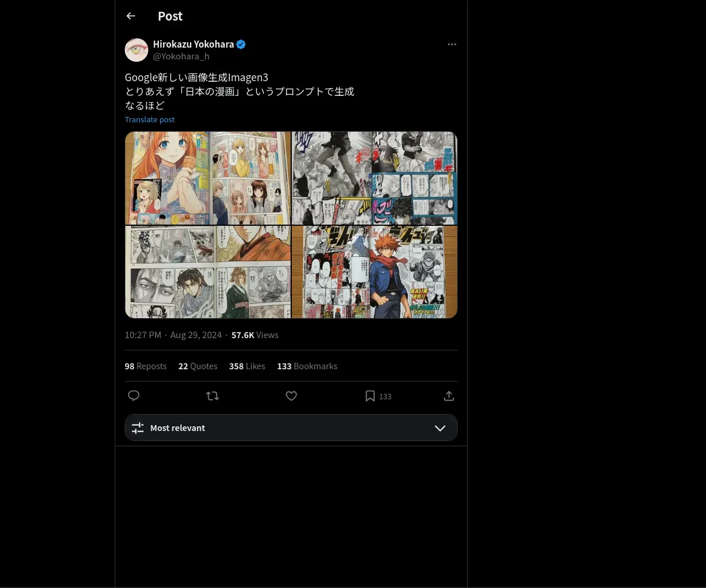Open the top-left orange-haired manga image
The width and height of the screenshot is (706, 588).
coord(208,178)
